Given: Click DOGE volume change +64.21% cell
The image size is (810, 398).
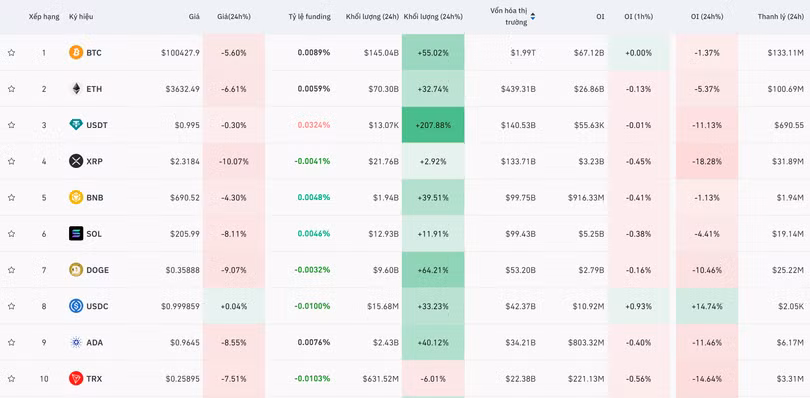Looking at the screenshot, I should pos(433,269).
